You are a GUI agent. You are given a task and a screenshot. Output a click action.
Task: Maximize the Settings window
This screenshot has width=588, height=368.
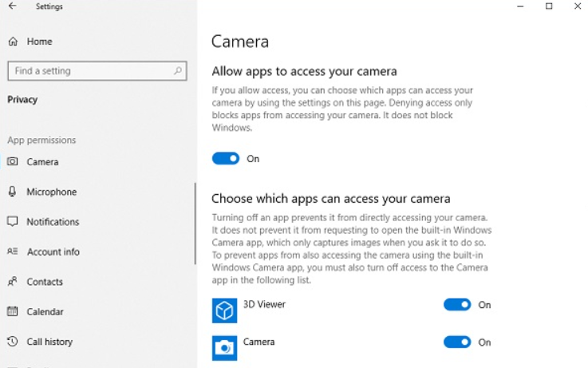pos(549,6)
